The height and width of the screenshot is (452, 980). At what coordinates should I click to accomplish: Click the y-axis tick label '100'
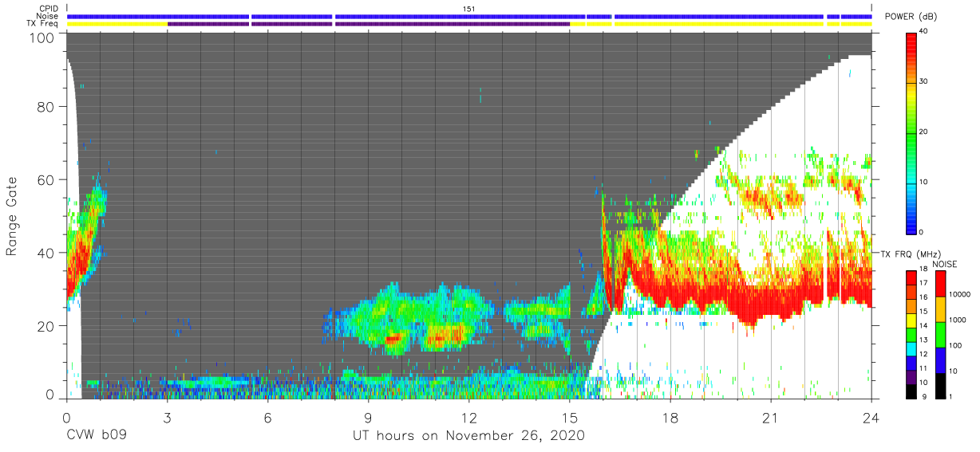pos(44,37)
